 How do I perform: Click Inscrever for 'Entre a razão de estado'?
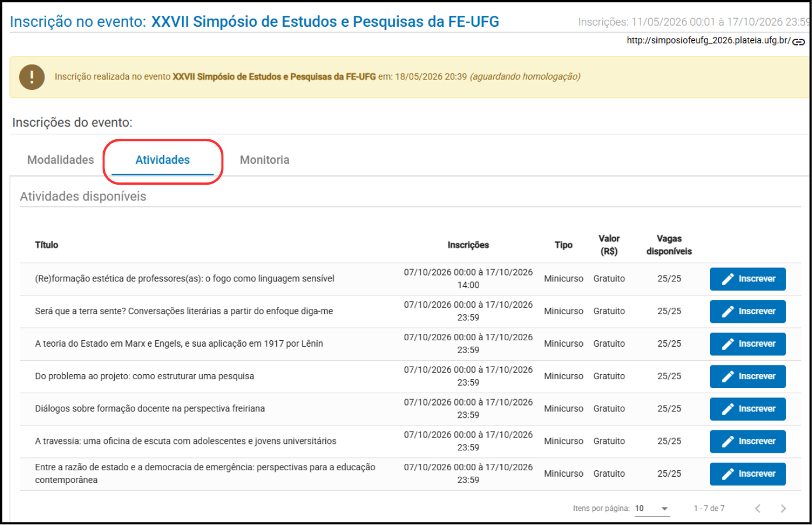748,474
